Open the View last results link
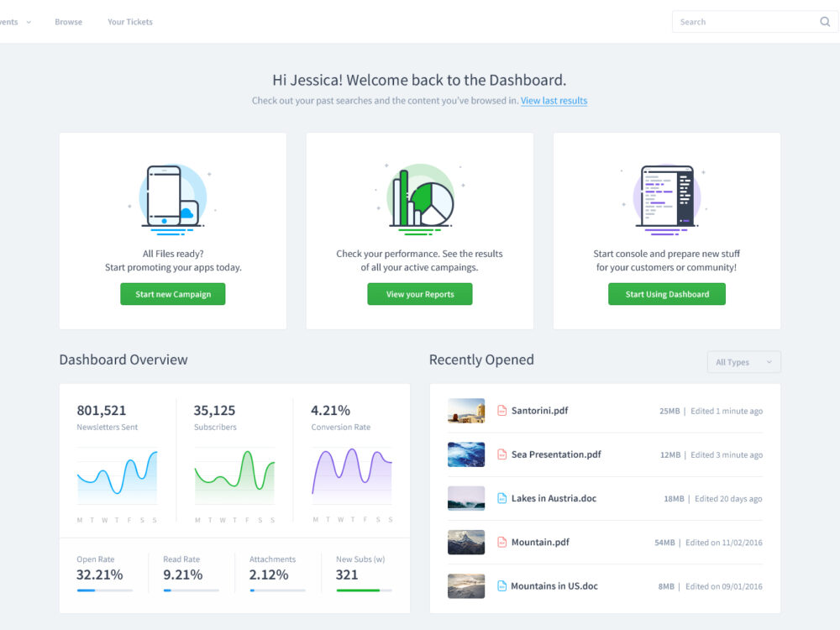Image resolution: width=840 pixels, height=630 pixels. click(x=554, y=100)
